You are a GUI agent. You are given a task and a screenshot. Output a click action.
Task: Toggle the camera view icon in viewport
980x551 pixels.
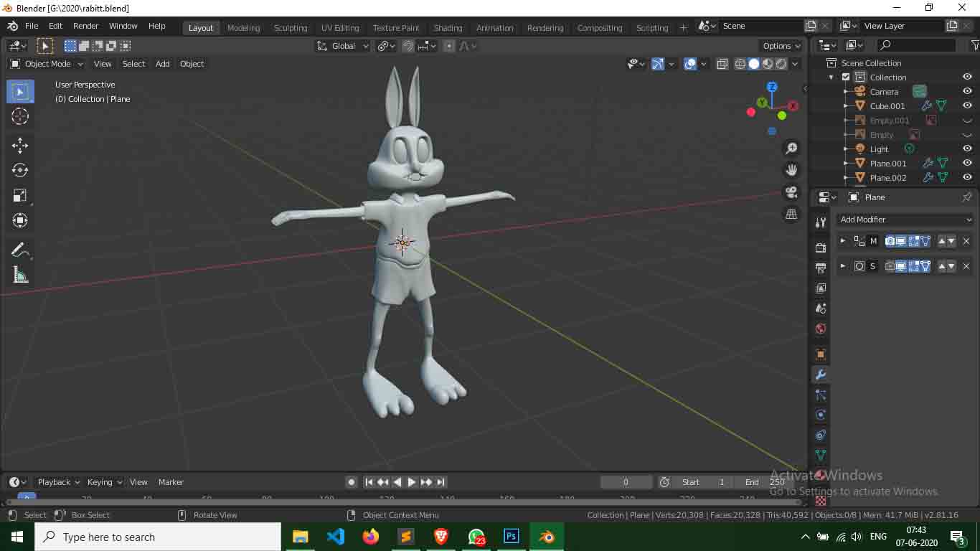791,192
